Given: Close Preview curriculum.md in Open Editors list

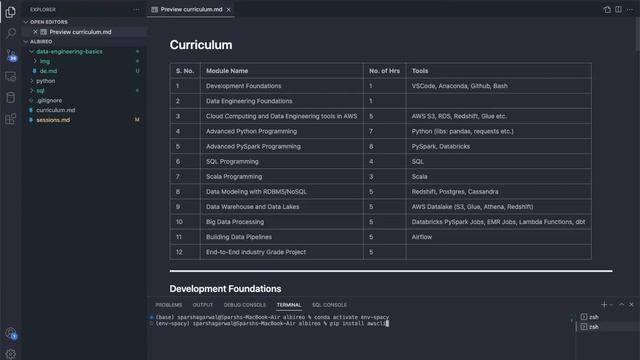Looking at the screenshot, I should 35,32.
